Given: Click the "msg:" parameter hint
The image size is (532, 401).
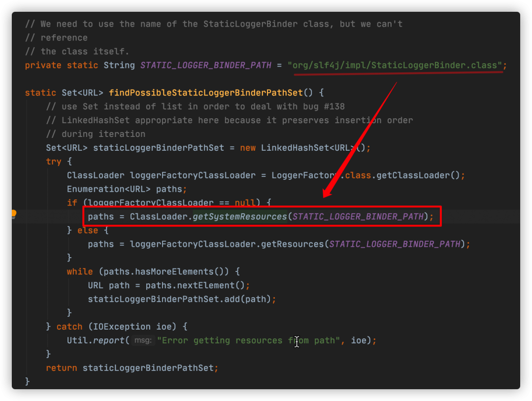Looking at the screenshot, I should [x=143, y=340].
